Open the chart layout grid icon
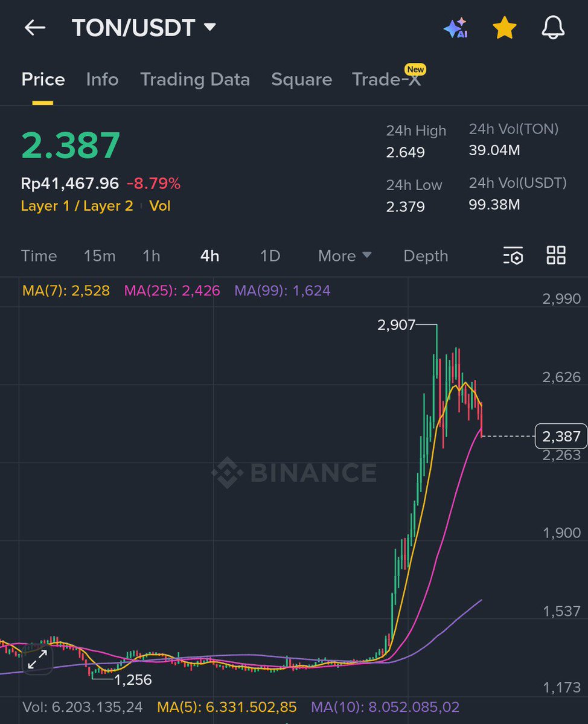 (x=556, y=255)
